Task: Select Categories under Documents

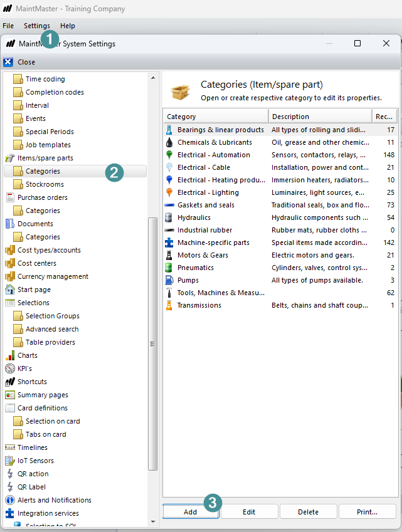Action: [x=43, y=237]
